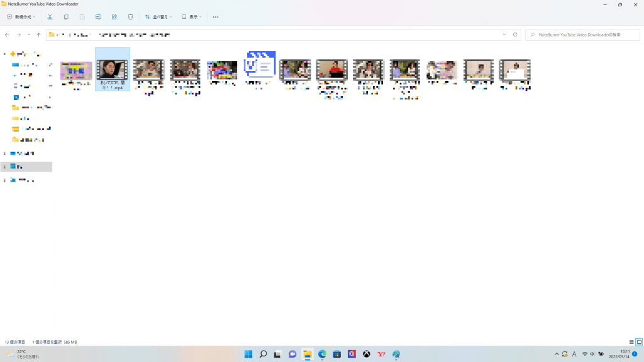Open the 新規作成 (New) dropdown
The width and height of the screenshot is (644, 362).
pyautogui.click(x=21, y=17)
